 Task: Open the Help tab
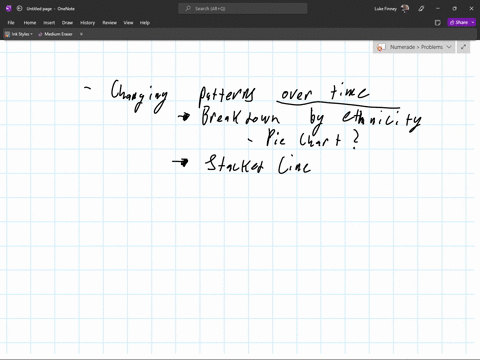pyautogui.click(x=145, y=23)
